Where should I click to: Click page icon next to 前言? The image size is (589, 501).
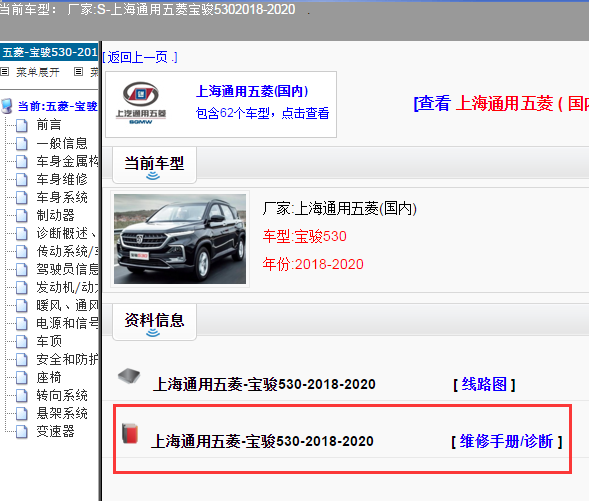[x=22, y=125]
